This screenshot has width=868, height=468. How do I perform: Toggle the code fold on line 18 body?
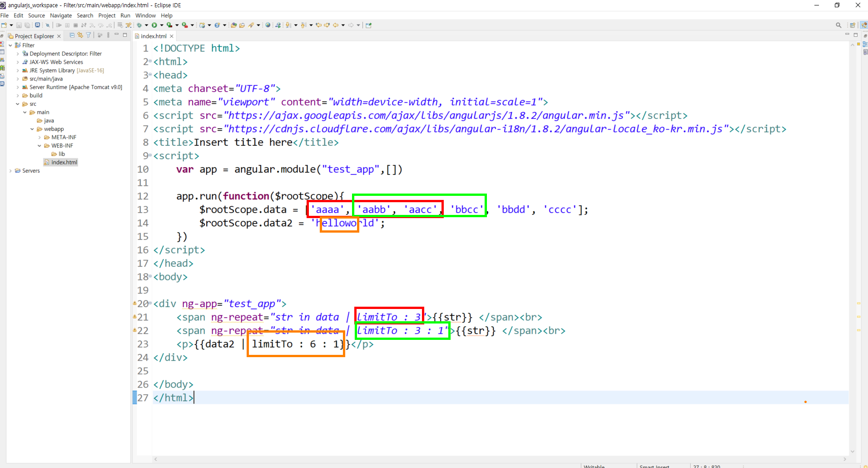150,276
